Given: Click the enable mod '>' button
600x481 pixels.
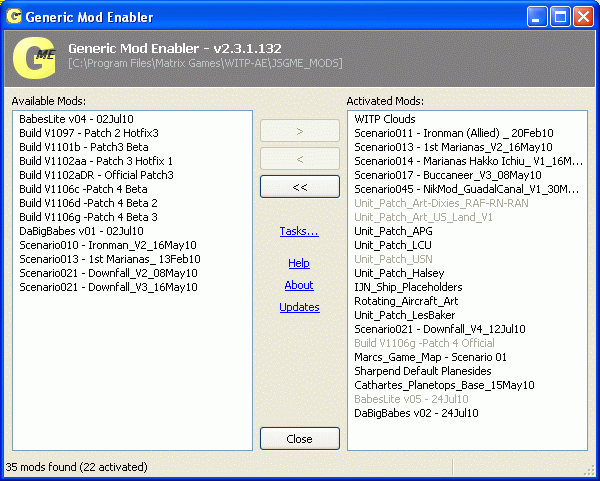Looking at the screenshot, I should pyautogui.click(x=300, y=131).
